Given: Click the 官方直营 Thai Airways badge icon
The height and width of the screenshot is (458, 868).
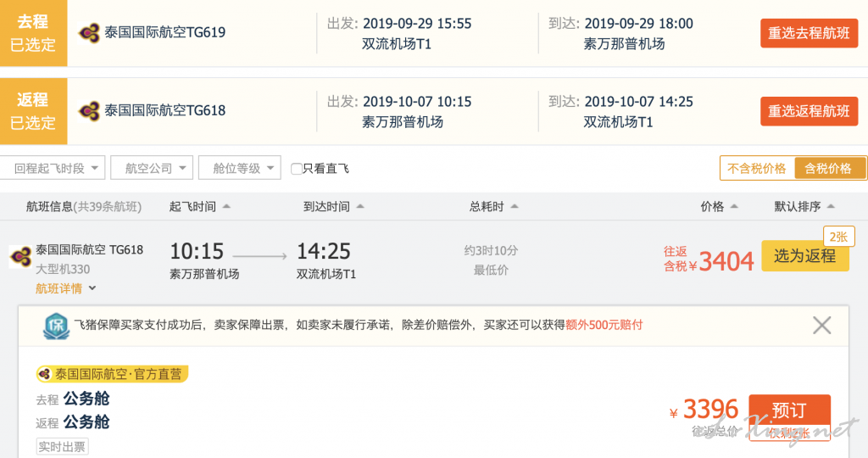Looking at the screenshot, I should (44, 374).
